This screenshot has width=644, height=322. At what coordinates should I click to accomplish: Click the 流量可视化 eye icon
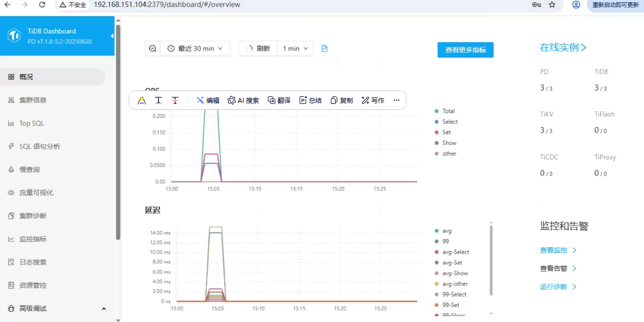pyautogui.click(x=11, y=193)
